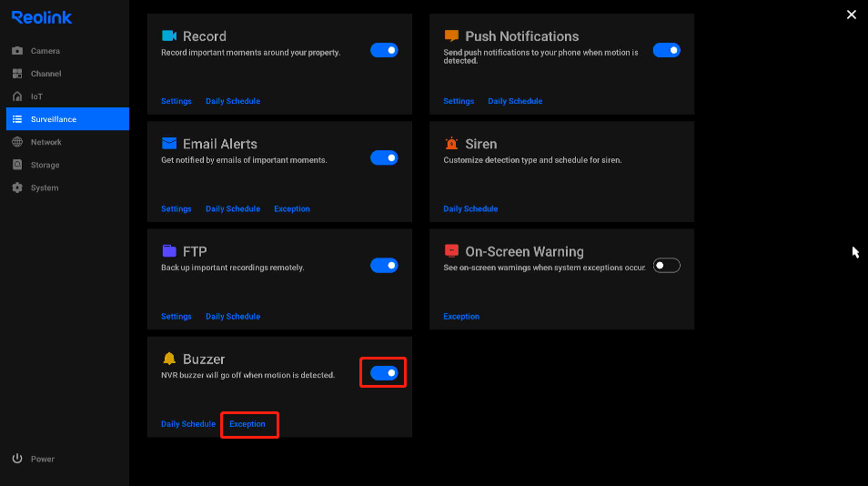Screen dimensions: 868x486
Task: Open Buzzer Daily Schedule link
Action: click(x=188, y=424)
